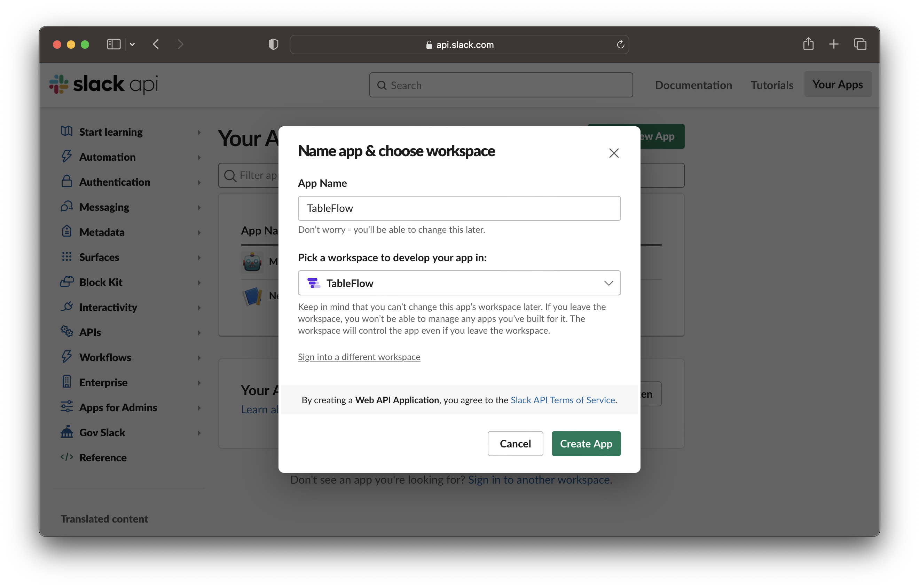Click the APIs gear icon
This screenshot has height=588, width=919.
click(x=67, y=332)
